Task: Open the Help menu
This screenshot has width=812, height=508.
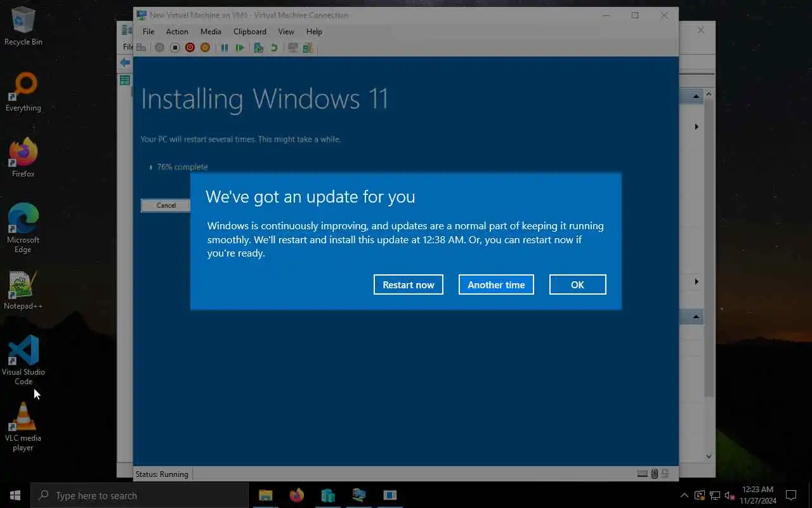Action: tap(314, 31)
